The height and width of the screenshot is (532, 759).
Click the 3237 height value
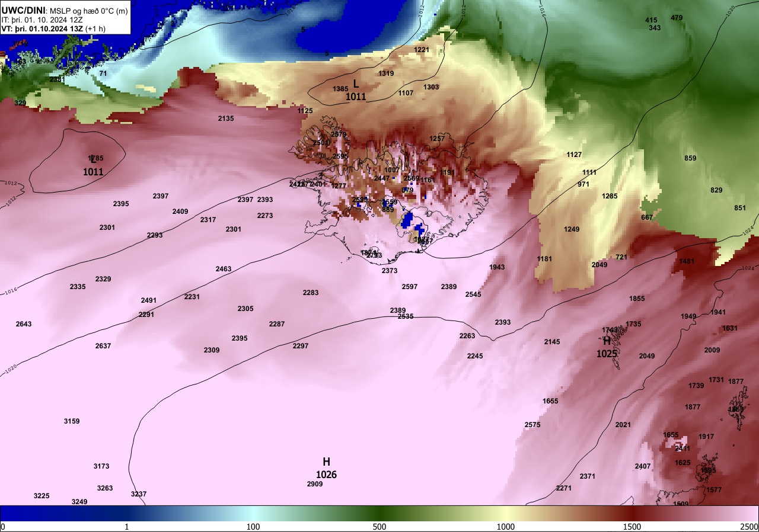click(x=139, y=494)
